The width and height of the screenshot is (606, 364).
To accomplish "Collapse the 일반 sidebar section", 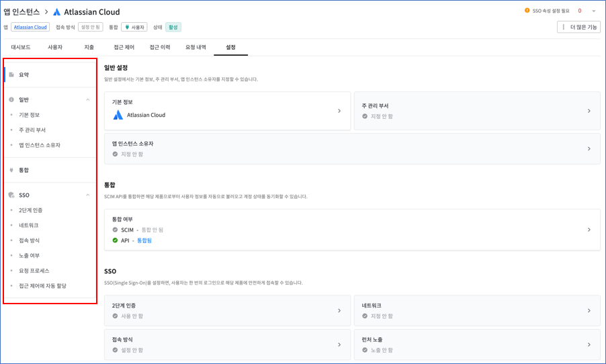I will [x=88, y=99].
